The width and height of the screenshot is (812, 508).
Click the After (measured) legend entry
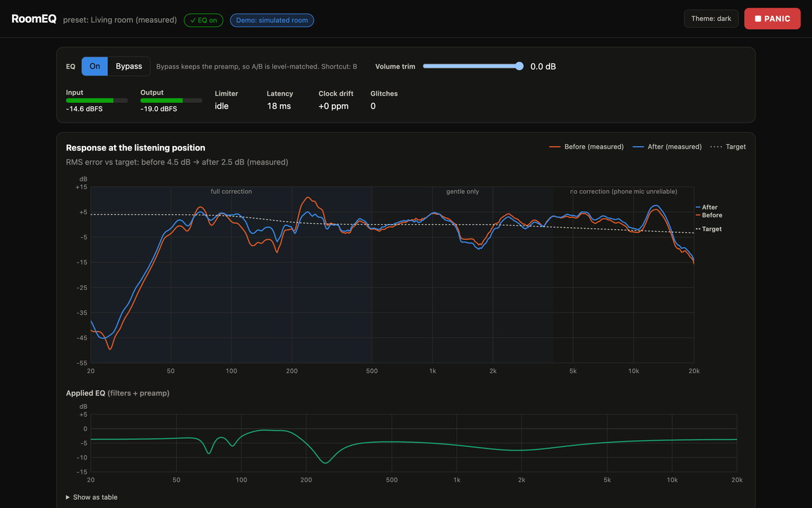[x=667, y=147]
